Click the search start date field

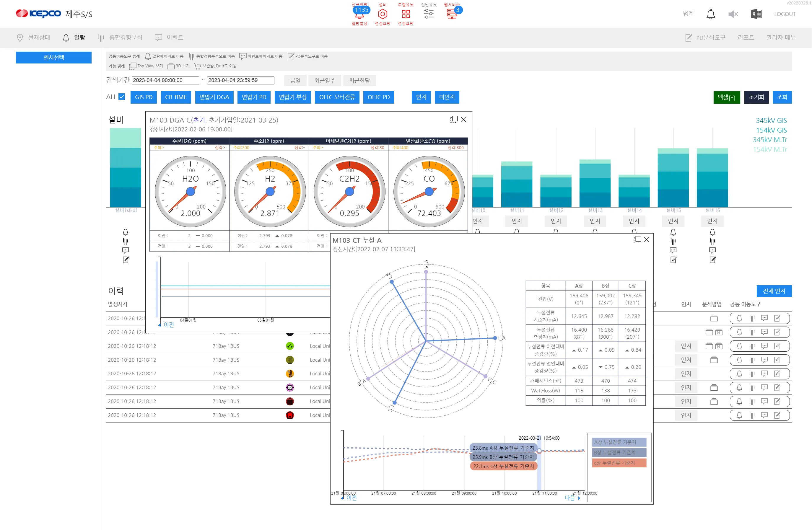click(x=165, y=81)
